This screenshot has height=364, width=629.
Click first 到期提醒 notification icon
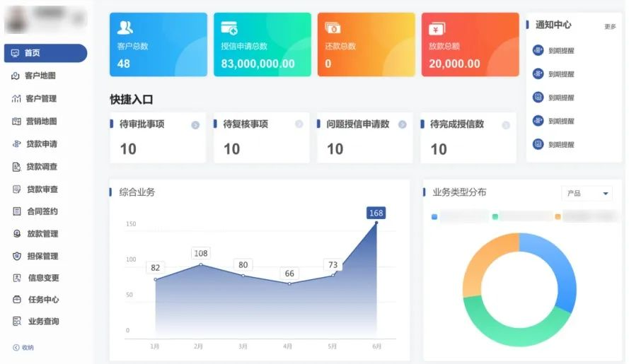pos(538,51)
